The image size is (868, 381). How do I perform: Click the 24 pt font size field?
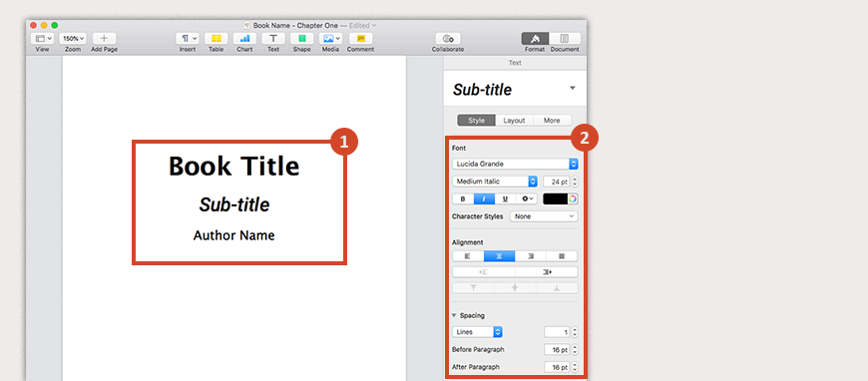pos(556,182)
